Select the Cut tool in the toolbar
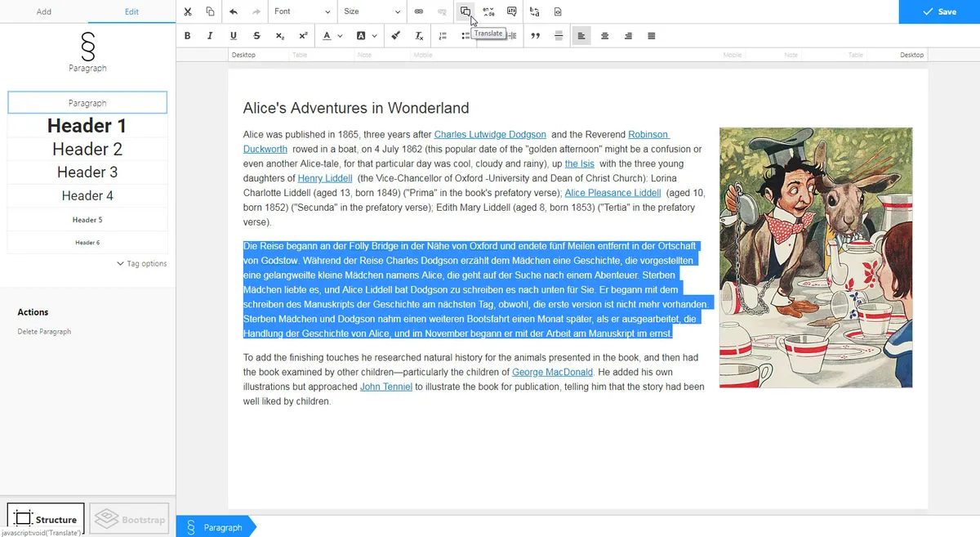The height and width of the screenshot is (537, 980). [186, 11]
